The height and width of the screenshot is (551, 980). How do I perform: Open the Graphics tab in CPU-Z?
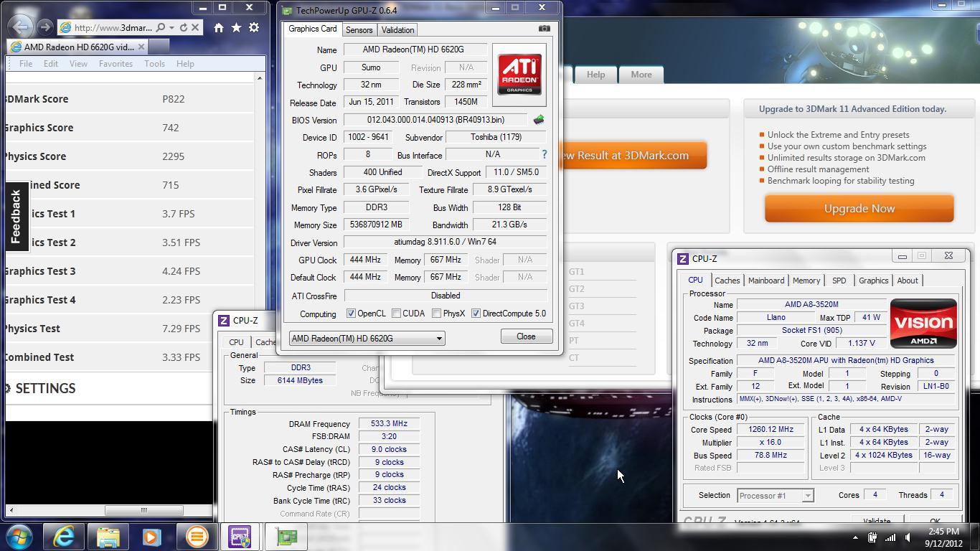(x=873, y=281)
